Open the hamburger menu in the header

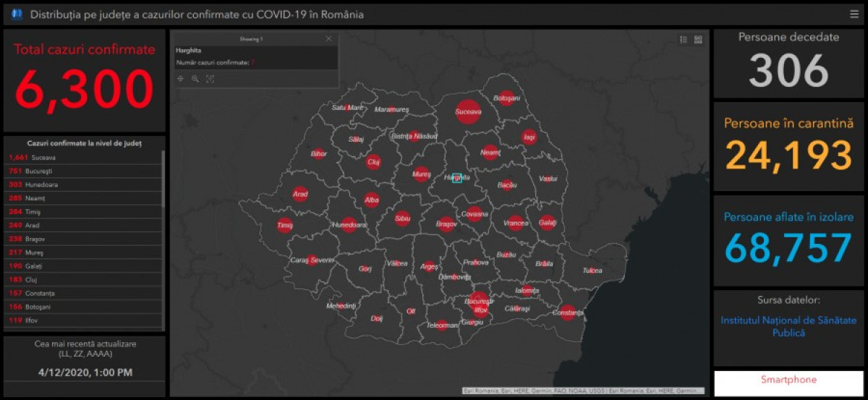pos(854,14)
